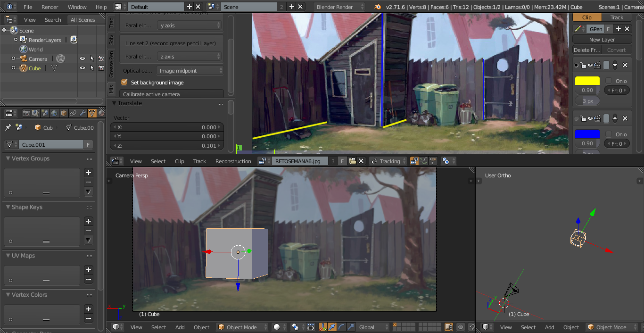Open the Object properties tab (cube icon)
Screen dimensions: 644x333
(64, 113)
